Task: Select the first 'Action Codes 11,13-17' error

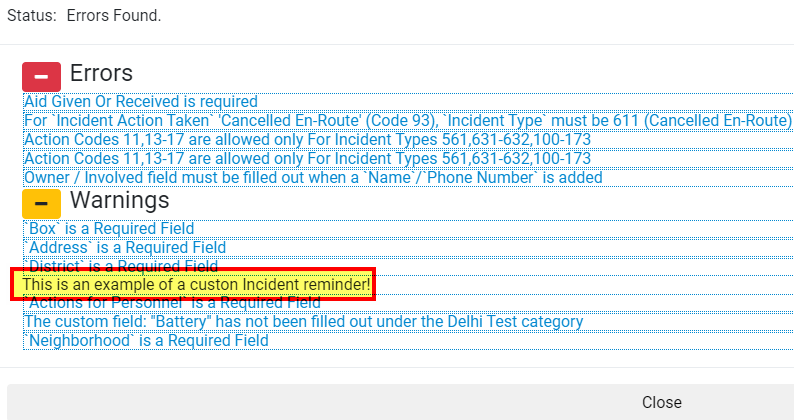Action: tap(307, 139)
